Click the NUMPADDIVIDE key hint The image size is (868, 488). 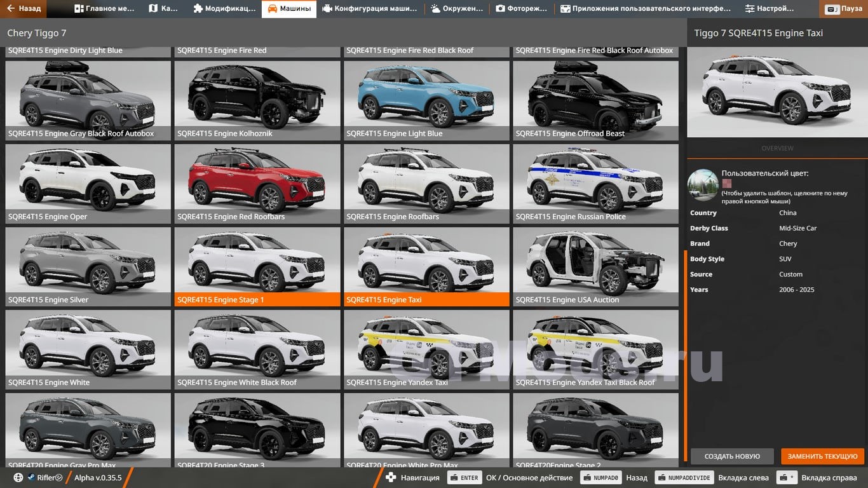click(x=684, y=478)
